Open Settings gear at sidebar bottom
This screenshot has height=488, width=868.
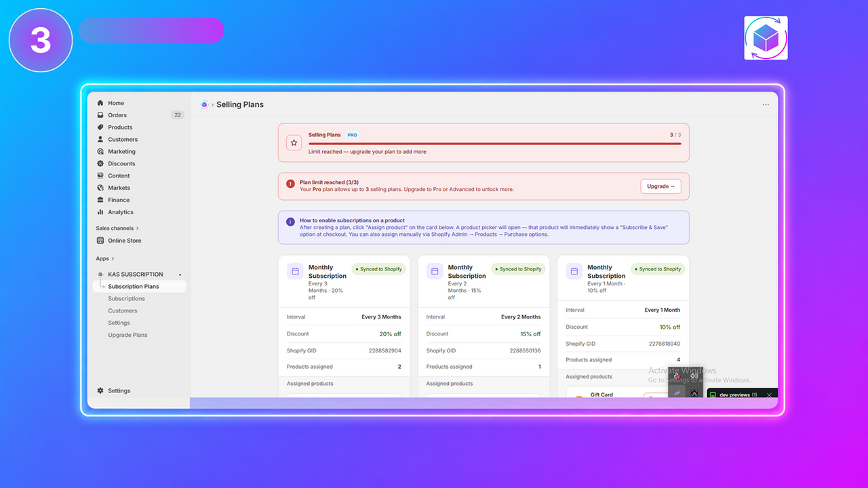(100, 390)
